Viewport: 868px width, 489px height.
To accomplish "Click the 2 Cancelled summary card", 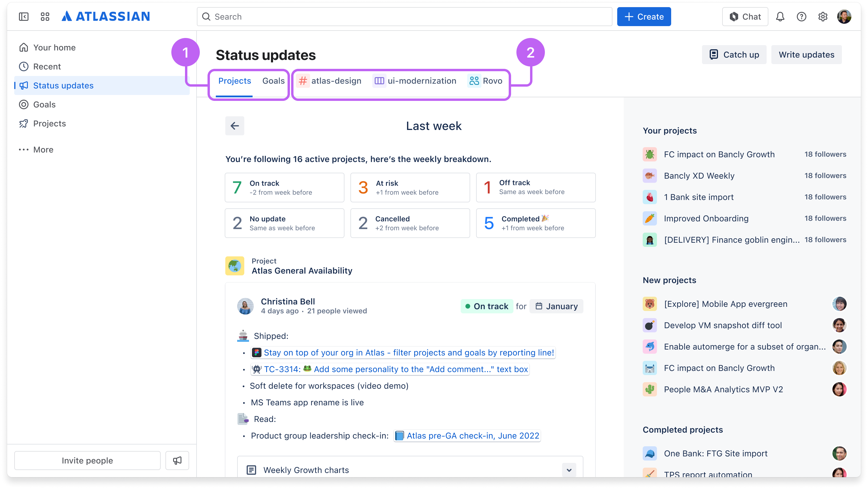I will click(410, 223).
